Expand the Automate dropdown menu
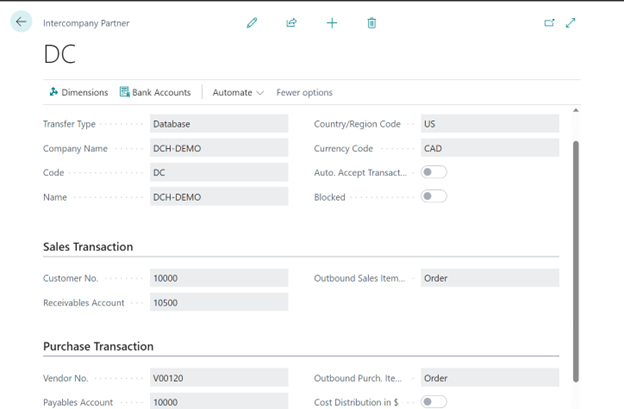The height and width of the screenshot is (409, 624). [238, 92]
